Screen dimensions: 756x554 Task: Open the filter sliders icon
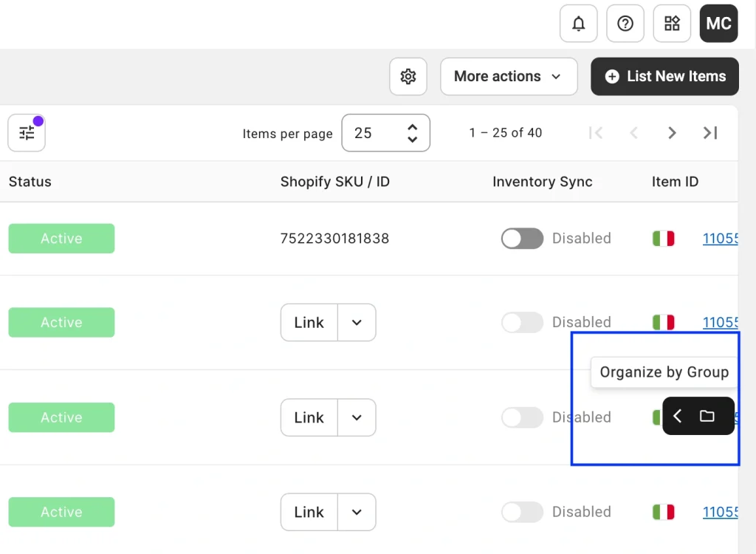[27, 133]
